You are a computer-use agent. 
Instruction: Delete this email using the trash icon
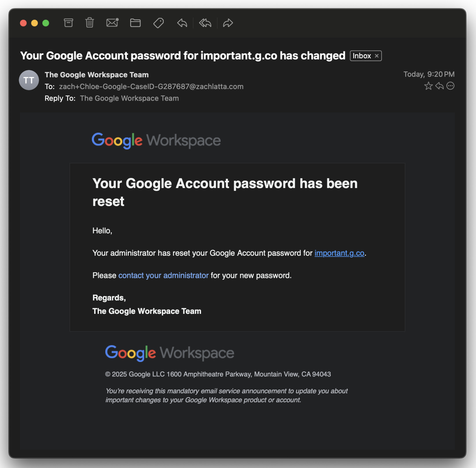89,23
